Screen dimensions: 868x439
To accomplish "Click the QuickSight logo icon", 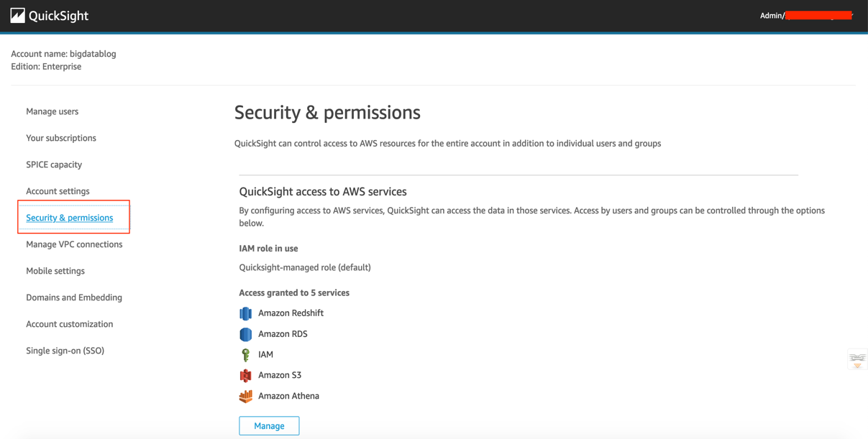I will (18, 15).
